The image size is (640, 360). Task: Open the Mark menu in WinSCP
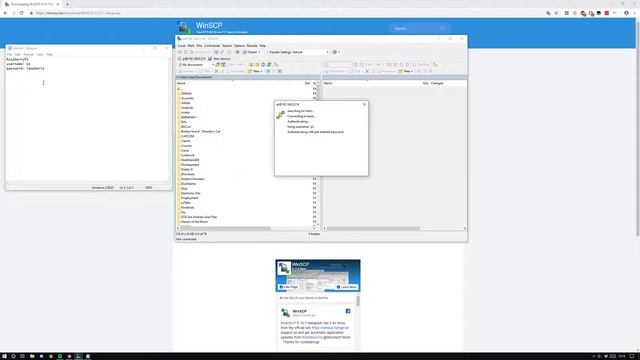point(191,46)
